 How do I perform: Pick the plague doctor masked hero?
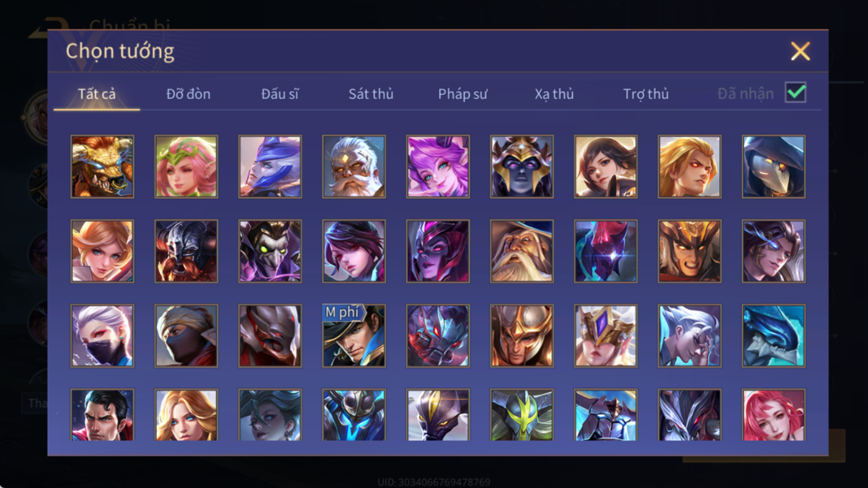(774, 167)
